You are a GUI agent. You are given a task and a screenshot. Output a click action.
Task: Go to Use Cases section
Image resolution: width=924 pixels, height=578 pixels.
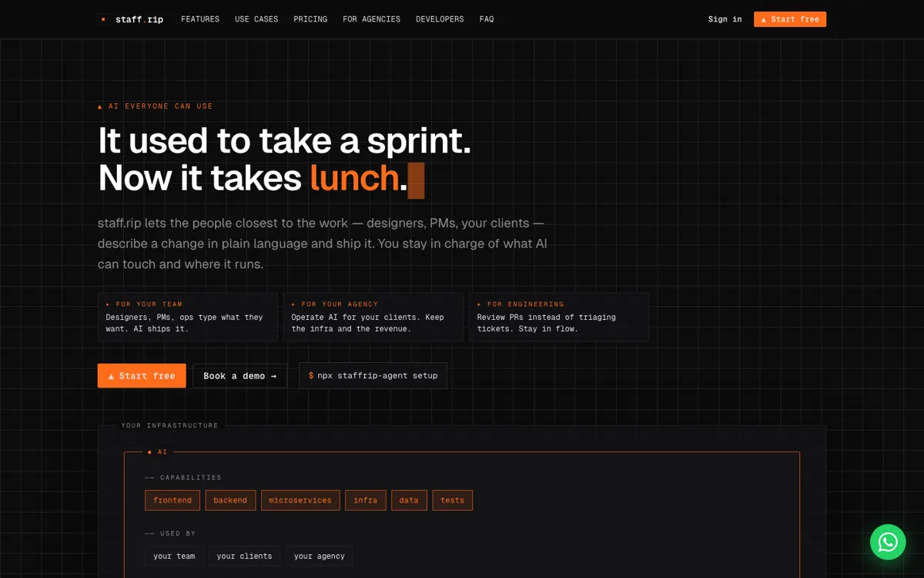(x=256, y=19)
